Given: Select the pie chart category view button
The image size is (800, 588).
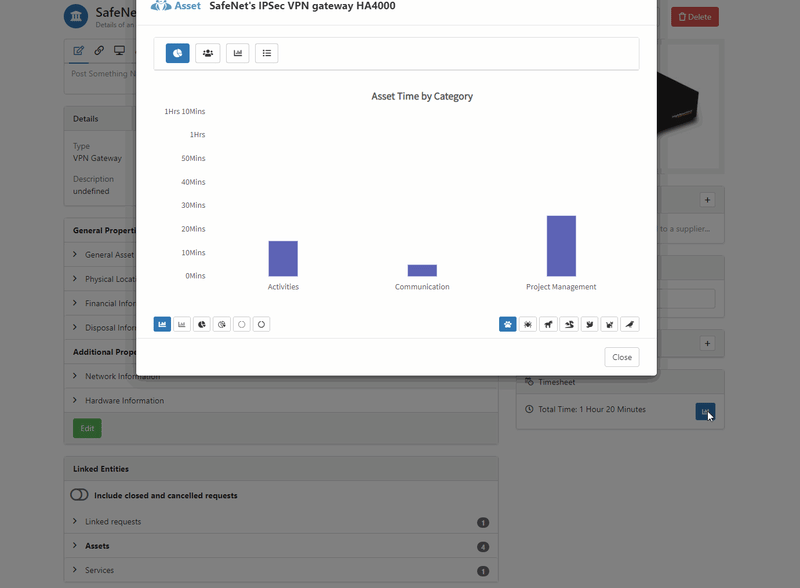Looking at the screenshot, I should pos(178,53).
